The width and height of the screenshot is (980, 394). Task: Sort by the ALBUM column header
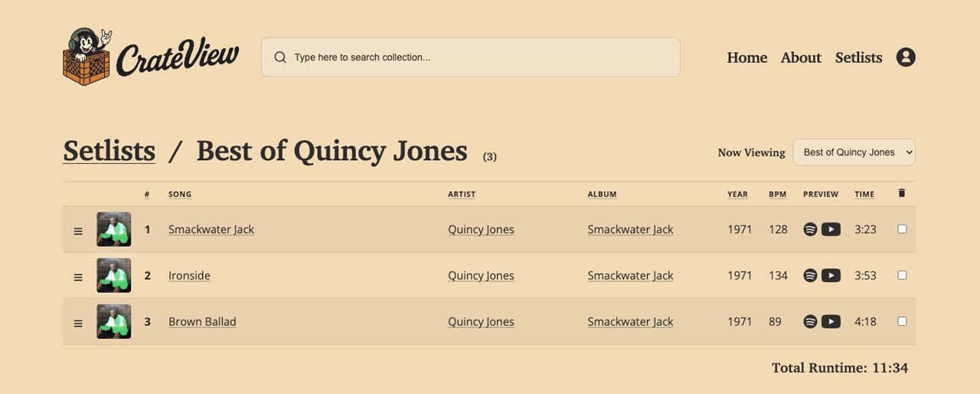pyautogui.click(x=602, y=194)
